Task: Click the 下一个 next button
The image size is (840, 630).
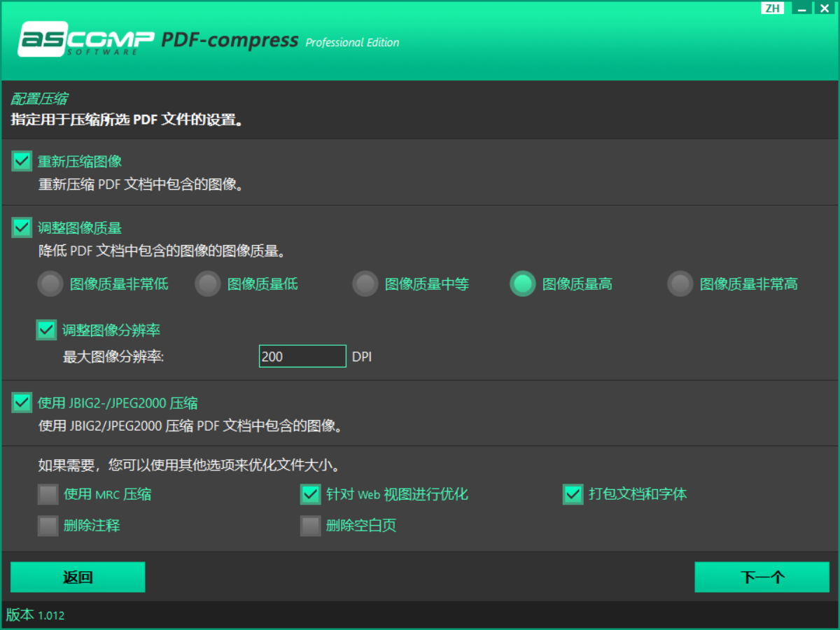Action: pyautogui.click(x=762, y=577)
